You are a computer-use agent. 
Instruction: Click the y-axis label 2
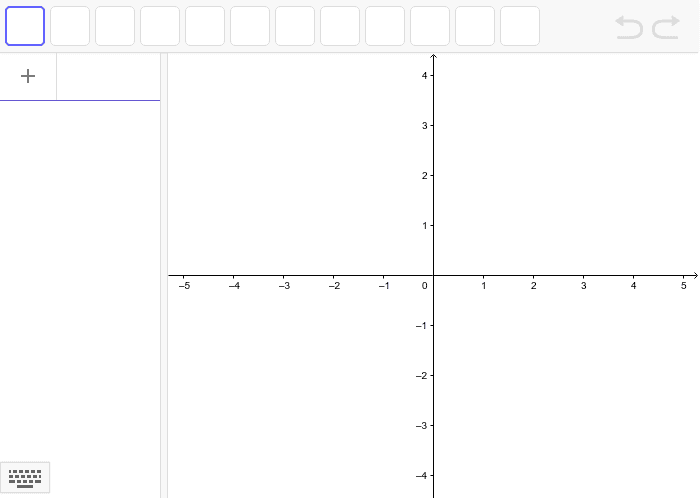[x=424, y=175]
